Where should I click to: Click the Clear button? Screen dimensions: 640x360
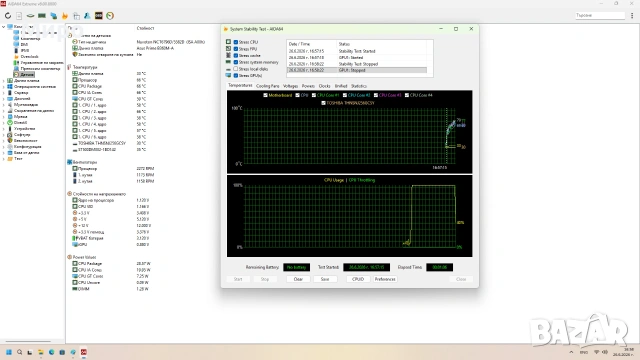tap(298, 279)
